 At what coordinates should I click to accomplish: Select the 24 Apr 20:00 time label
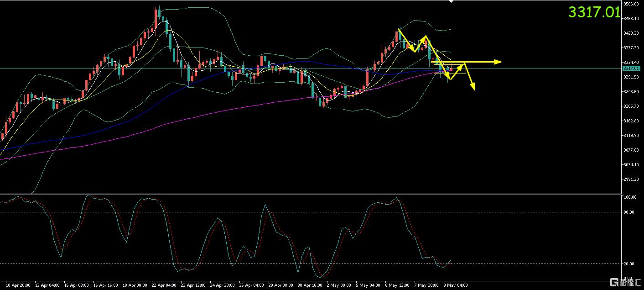[223, 285]
